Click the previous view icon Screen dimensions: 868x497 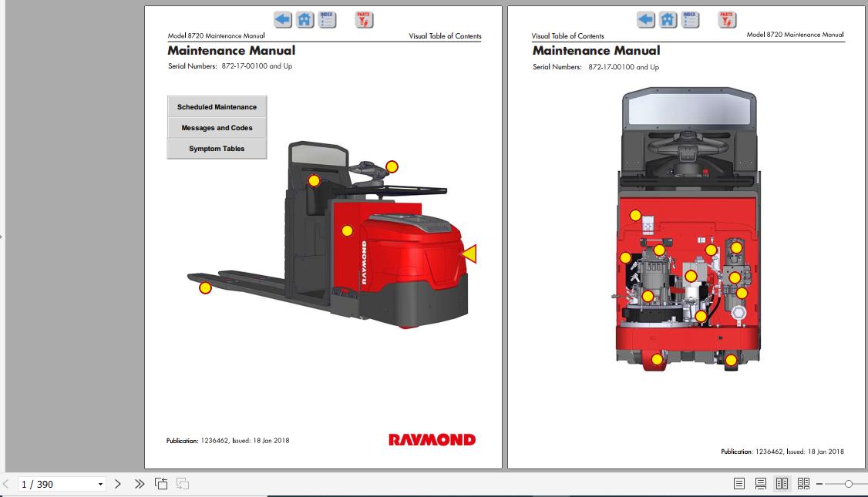[x=161, y=484]
